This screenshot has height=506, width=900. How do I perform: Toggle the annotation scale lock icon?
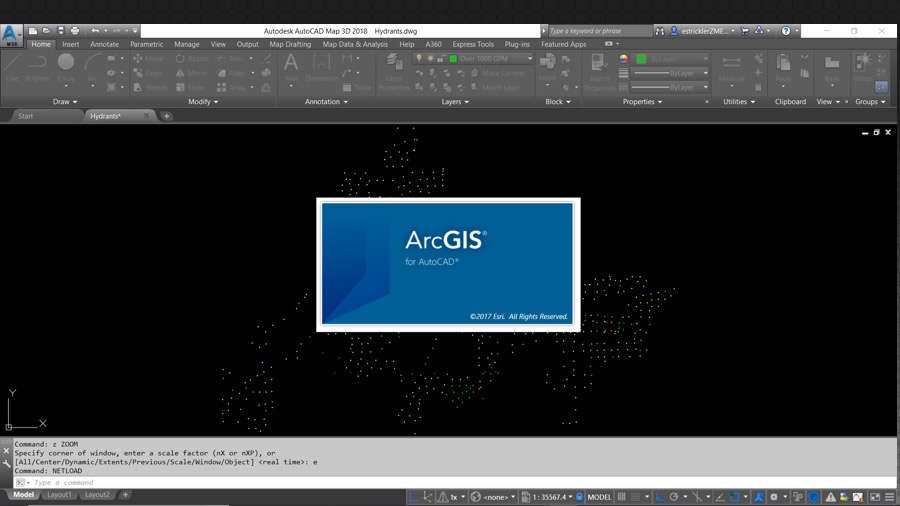(x=579, y=497)
